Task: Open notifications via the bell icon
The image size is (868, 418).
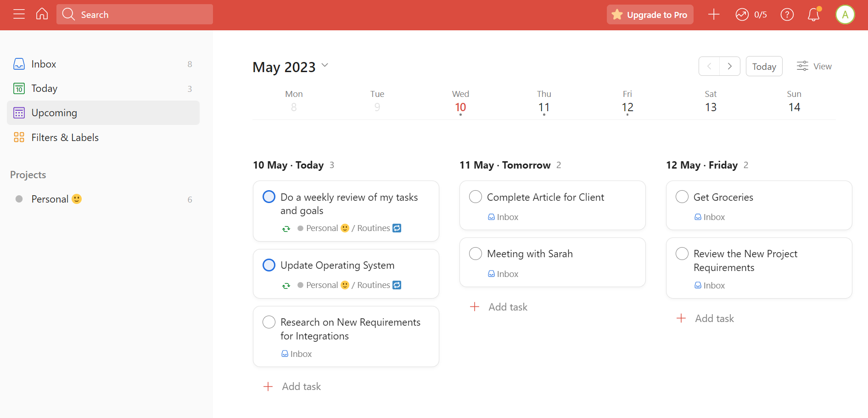Action: pos(813,15)
